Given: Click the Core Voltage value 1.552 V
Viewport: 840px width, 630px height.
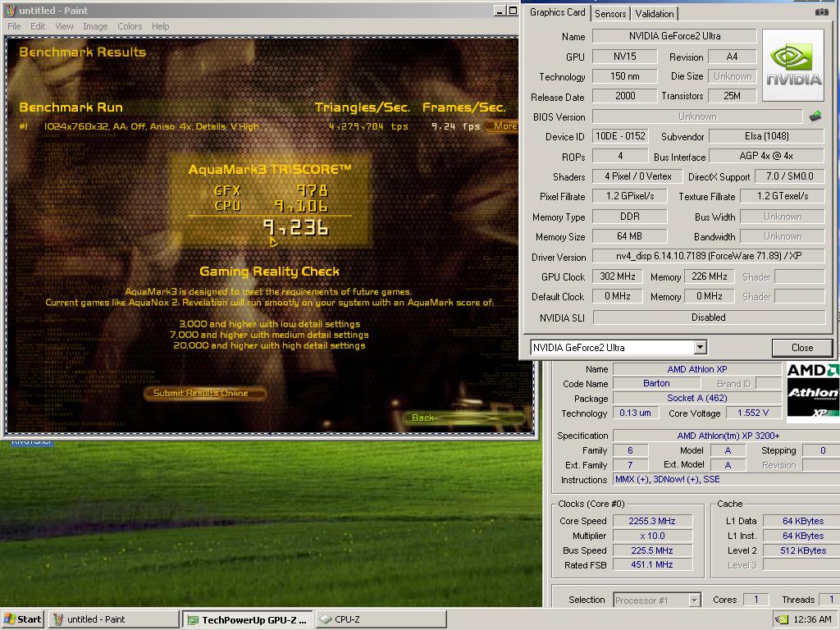Looking at the screenshot, I should (x=753, y=413).
